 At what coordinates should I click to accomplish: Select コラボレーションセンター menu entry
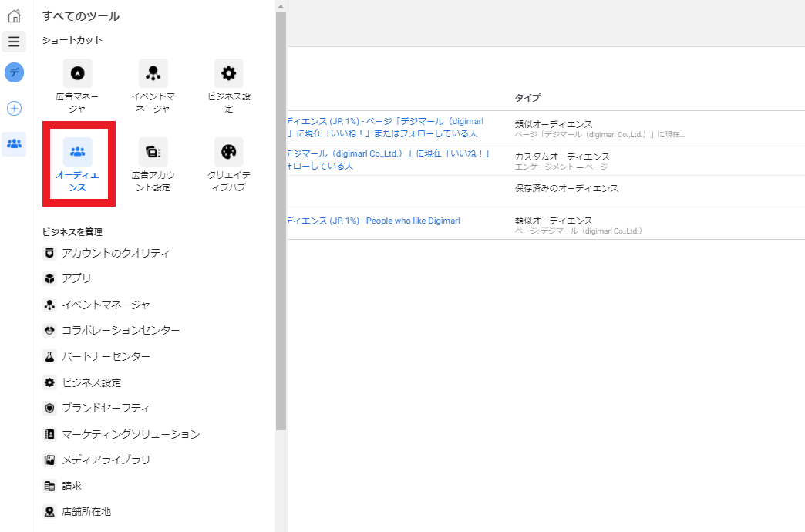120,330
